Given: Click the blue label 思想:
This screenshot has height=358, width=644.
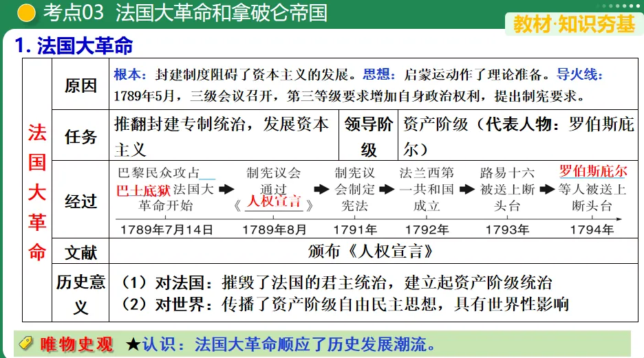Looking at the screenshot, I should point(378,75).
